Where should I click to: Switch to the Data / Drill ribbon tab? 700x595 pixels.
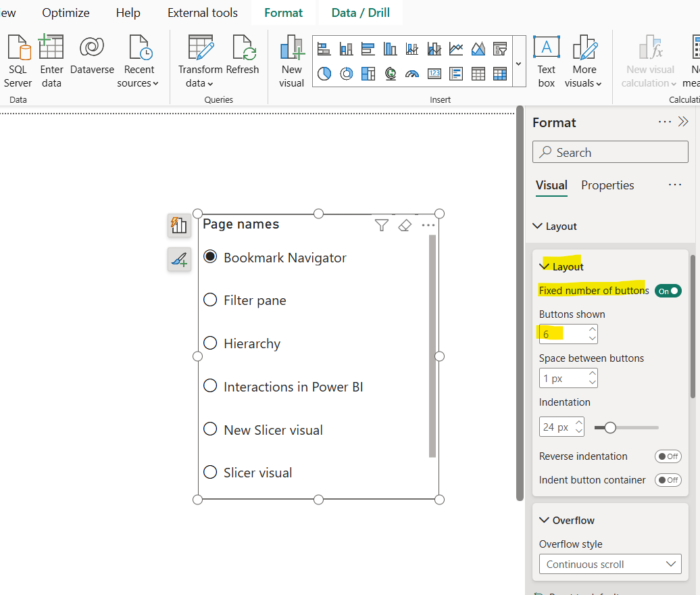360,12
